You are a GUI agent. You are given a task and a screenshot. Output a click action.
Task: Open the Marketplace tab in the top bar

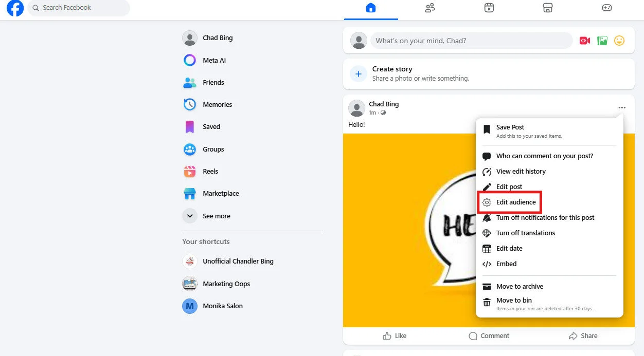[548, 8]
